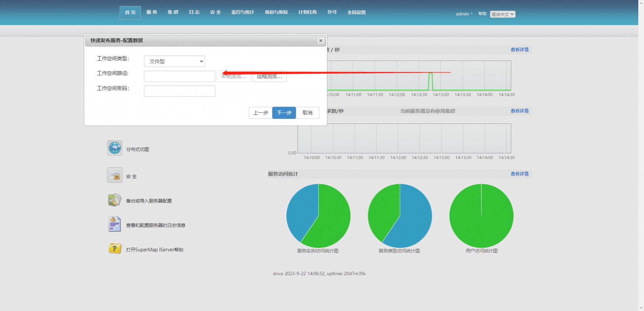Open the admin user menu
This screenshot has height=311, width=644.
tap(464, 14)
